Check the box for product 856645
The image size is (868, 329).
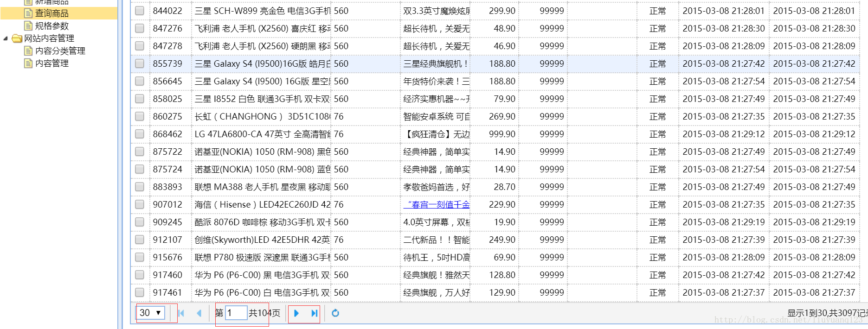tap(140, 81)
